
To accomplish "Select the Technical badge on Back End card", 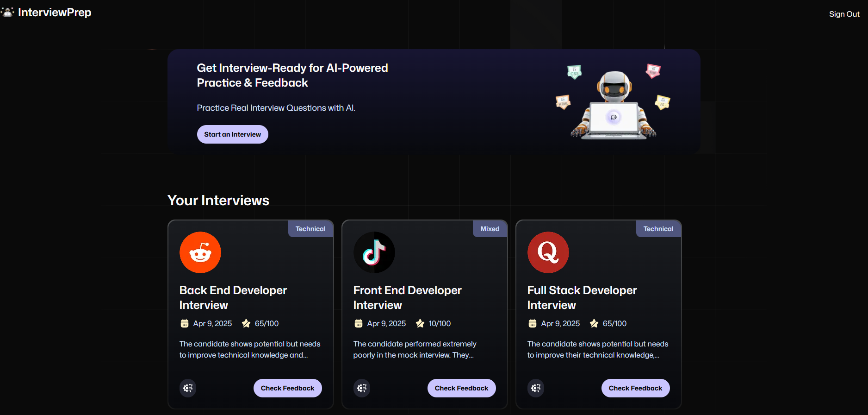I will point(310,229).
